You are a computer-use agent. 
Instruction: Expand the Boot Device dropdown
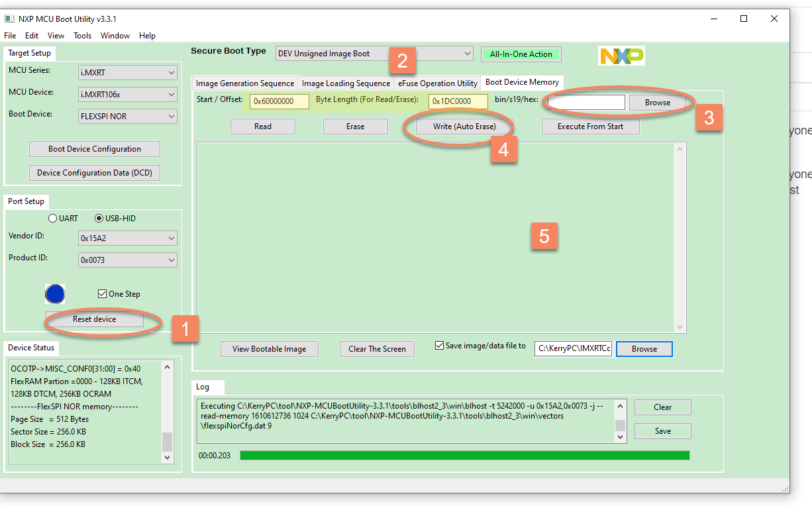[x=127, y=116]
